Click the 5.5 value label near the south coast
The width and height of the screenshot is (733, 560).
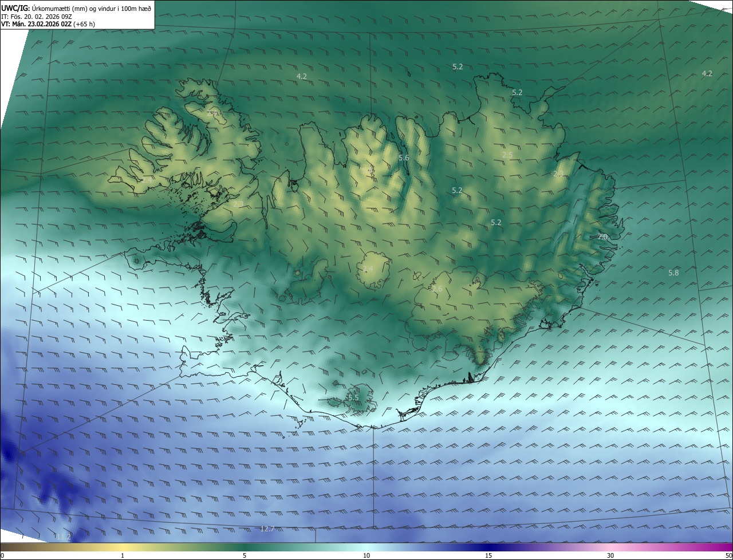pyautogui.click(x=353, y=397)
